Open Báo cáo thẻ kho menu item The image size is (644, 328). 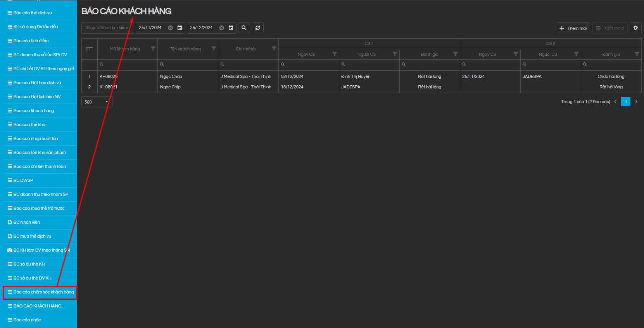point(29,125)
